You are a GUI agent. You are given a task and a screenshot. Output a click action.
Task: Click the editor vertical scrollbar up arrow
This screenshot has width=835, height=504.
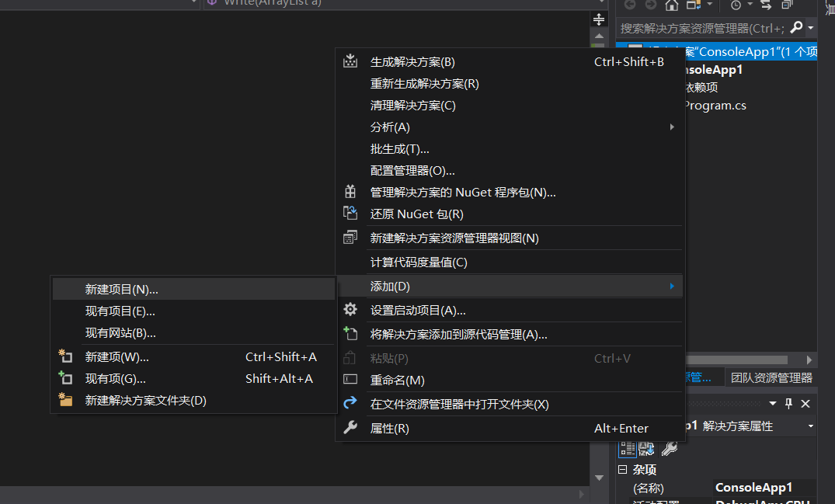coord(599,36)
